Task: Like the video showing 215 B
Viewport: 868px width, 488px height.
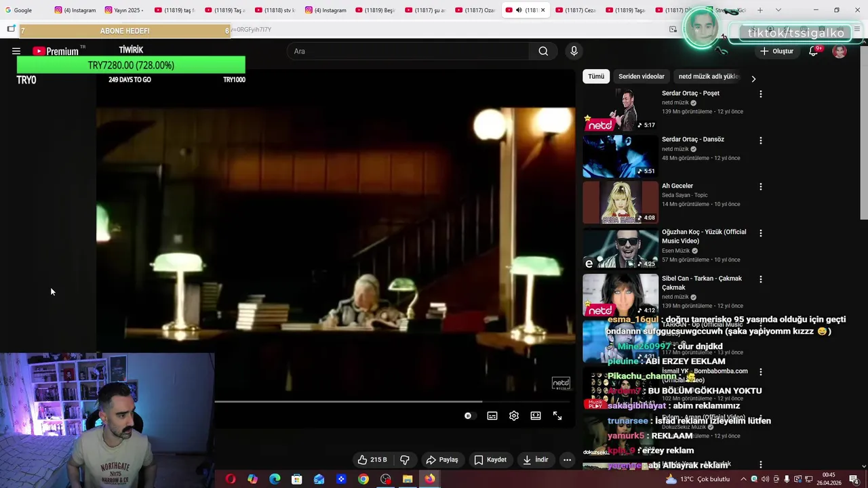Action: [372, 460]
